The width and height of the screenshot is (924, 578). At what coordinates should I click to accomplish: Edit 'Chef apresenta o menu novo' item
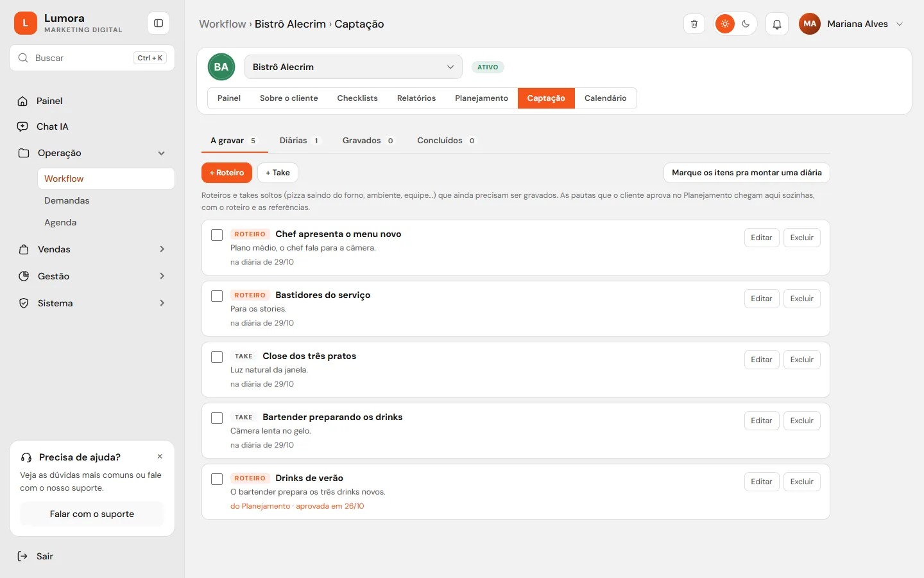762,238
